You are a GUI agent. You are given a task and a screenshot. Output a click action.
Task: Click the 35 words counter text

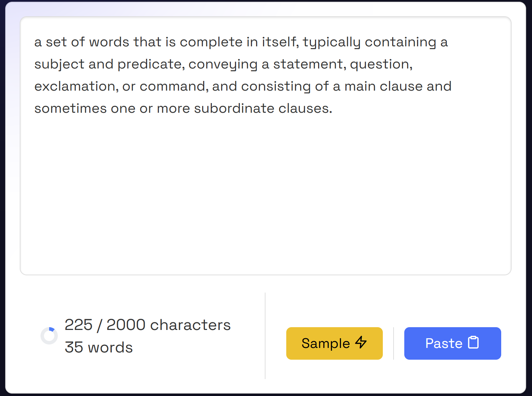click(99, 347)
